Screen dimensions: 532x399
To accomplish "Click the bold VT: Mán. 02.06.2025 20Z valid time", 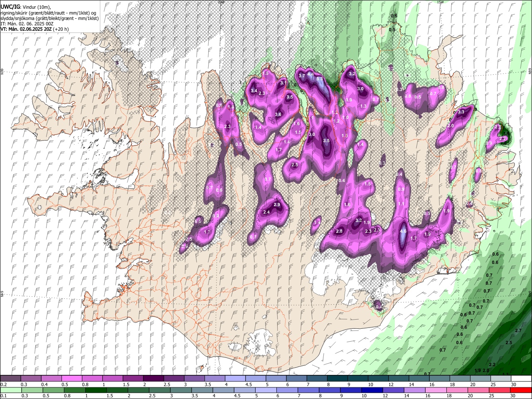I will tap(26, 29).
